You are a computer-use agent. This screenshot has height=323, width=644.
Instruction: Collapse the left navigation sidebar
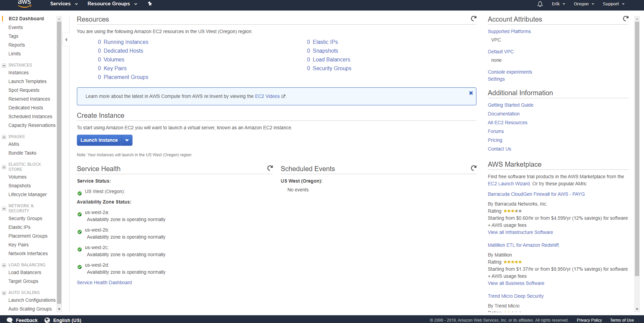[x=66, y=39]
